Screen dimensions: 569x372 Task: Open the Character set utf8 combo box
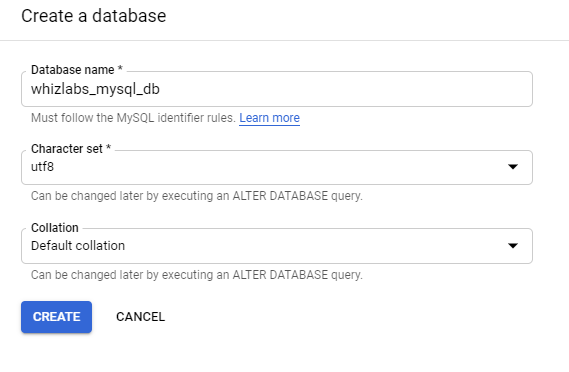pos(277,167)
